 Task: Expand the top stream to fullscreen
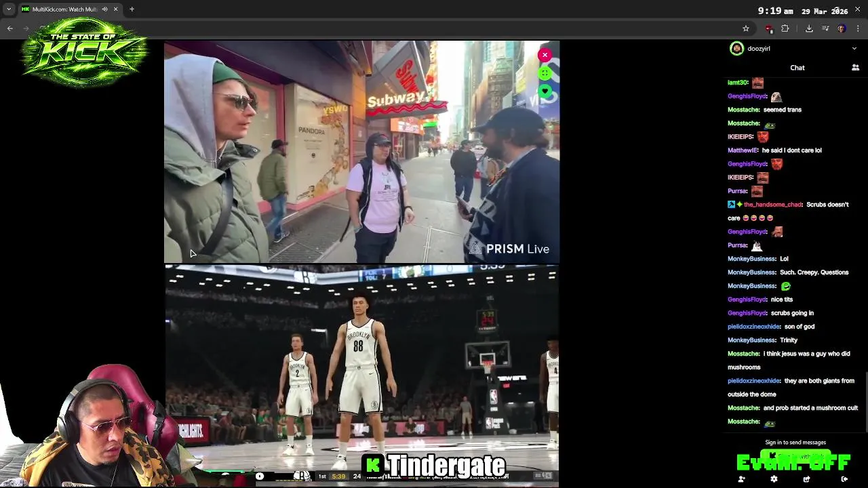coord(545,73)
